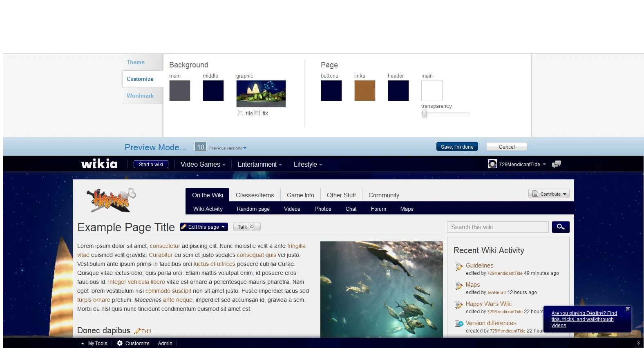Screen dimensions: 644x348
Task: Click the Guidelines edit activity icon
Action: click(458, 267)
